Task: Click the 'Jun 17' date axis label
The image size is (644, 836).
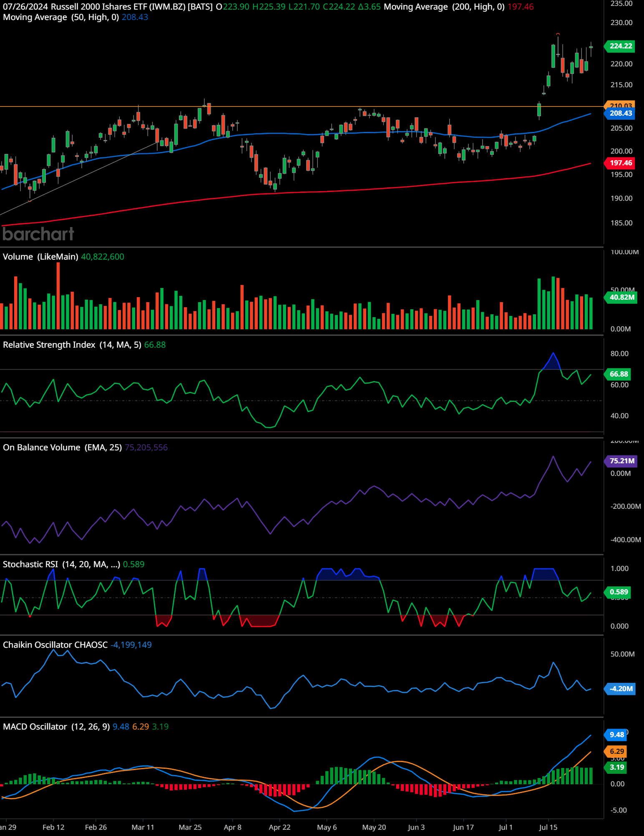Action: pyautogui.click(x=463, y=827)
